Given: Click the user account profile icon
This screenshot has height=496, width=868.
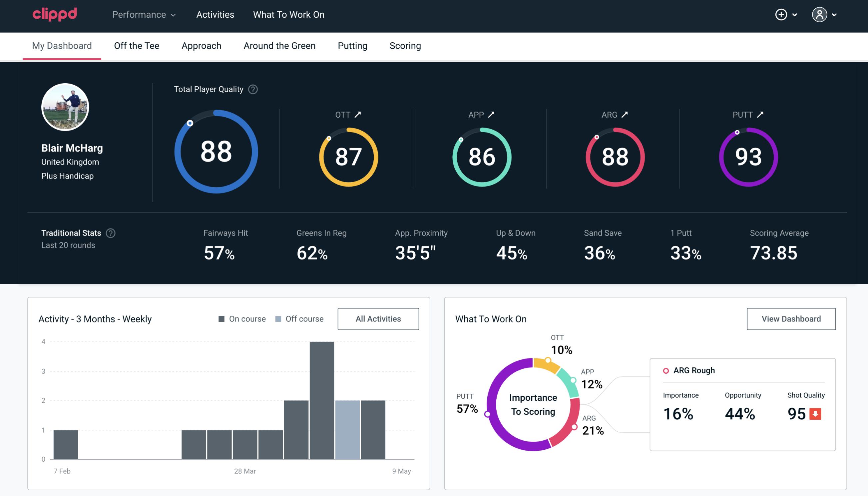Looking at the screenshot, I should tap(820, 14).
